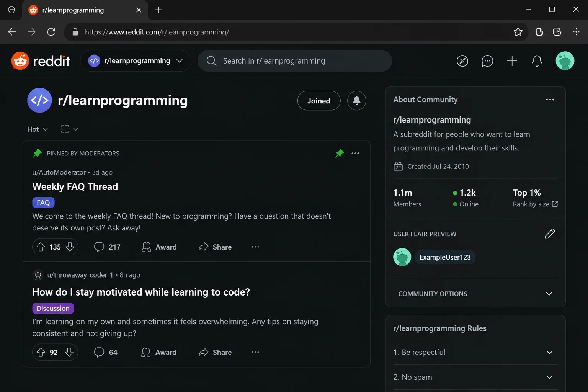Click the lock site info icon
Image resolution: width=588 pixels, height=392 pixels.
[x=75, y=32]
